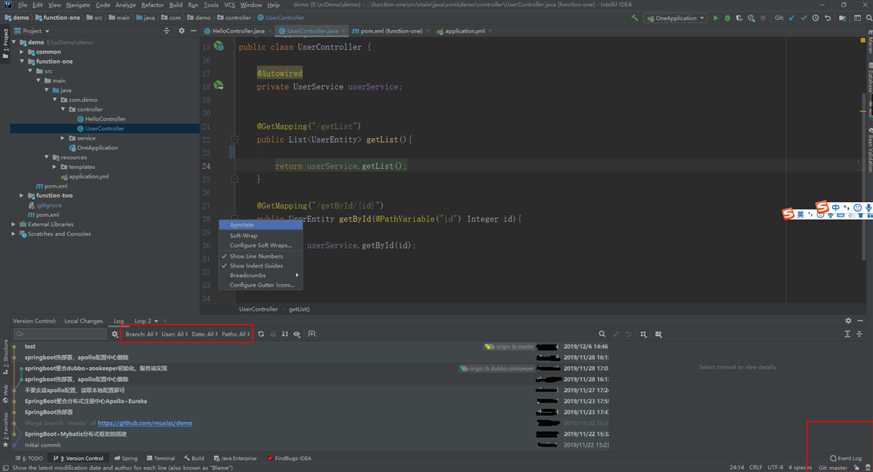Click the intelliSort icon in the log toolbar
This screenshot has height=472, width=873.
285,334
